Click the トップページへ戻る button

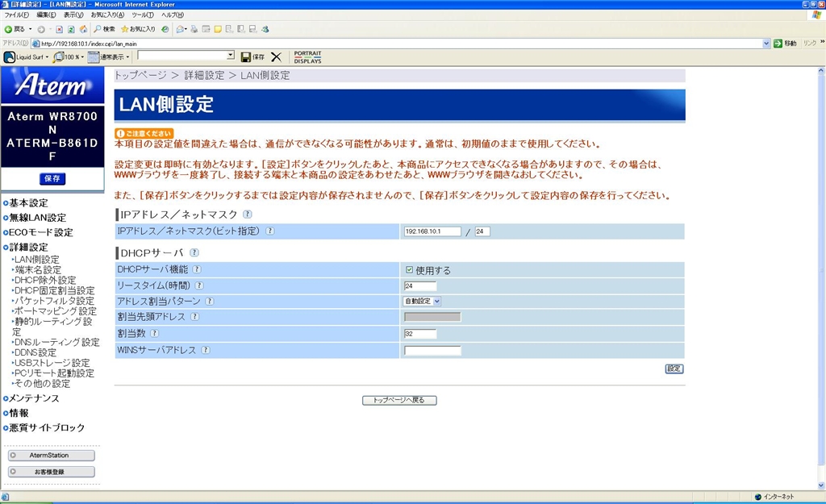pos(399,400)
